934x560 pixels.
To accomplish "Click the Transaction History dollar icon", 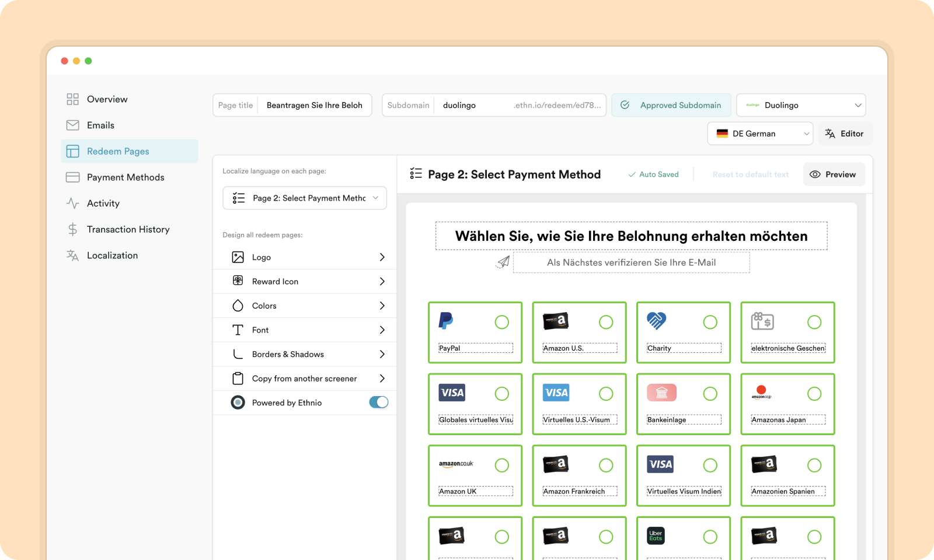I will (72, 229).
